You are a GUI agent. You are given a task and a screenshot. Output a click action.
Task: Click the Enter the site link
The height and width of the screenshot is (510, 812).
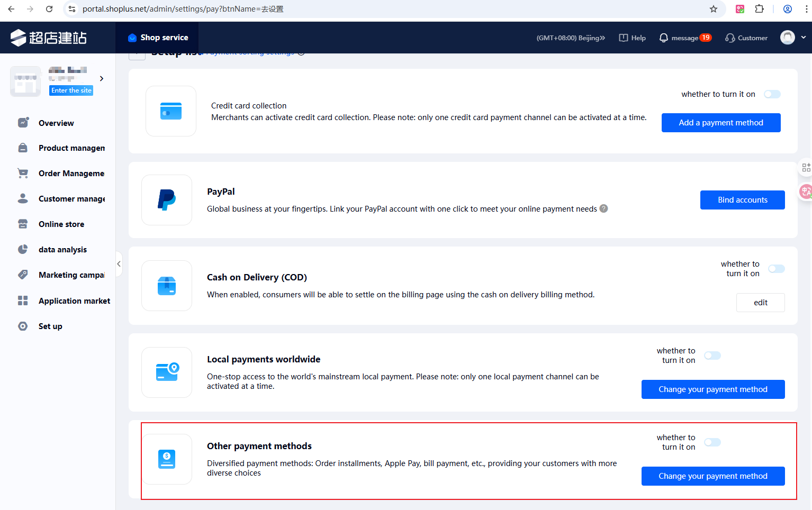click(71, 90)
